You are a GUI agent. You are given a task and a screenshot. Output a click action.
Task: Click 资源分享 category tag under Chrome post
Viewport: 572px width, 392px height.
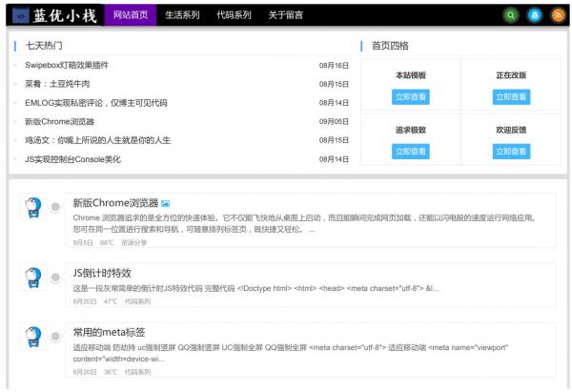[x=134, y=242]
